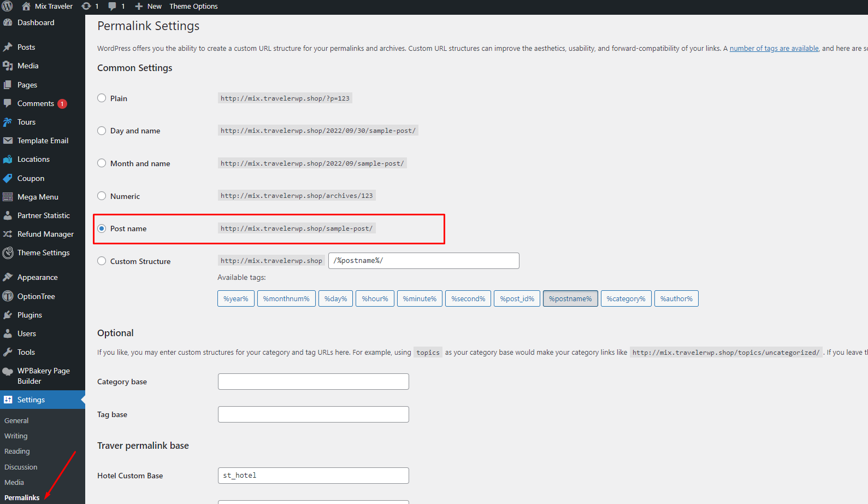This screenshot has width=868, height=504.
Task: Click the Tours palm tree icon
Action: tap(8, 122)
